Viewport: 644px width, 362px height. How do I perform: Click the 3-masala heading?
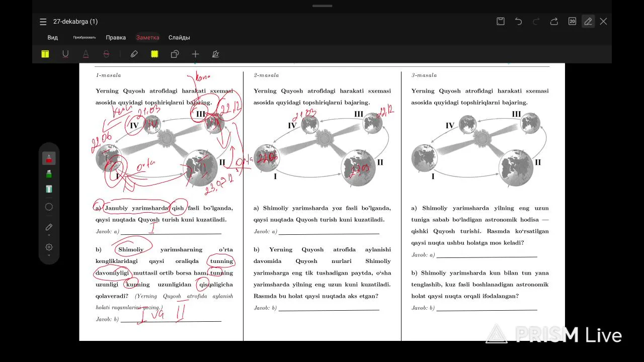424,75
